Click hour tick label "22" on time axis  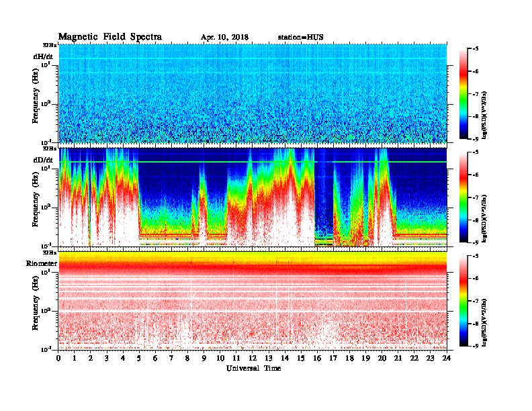tap(414, 358)
